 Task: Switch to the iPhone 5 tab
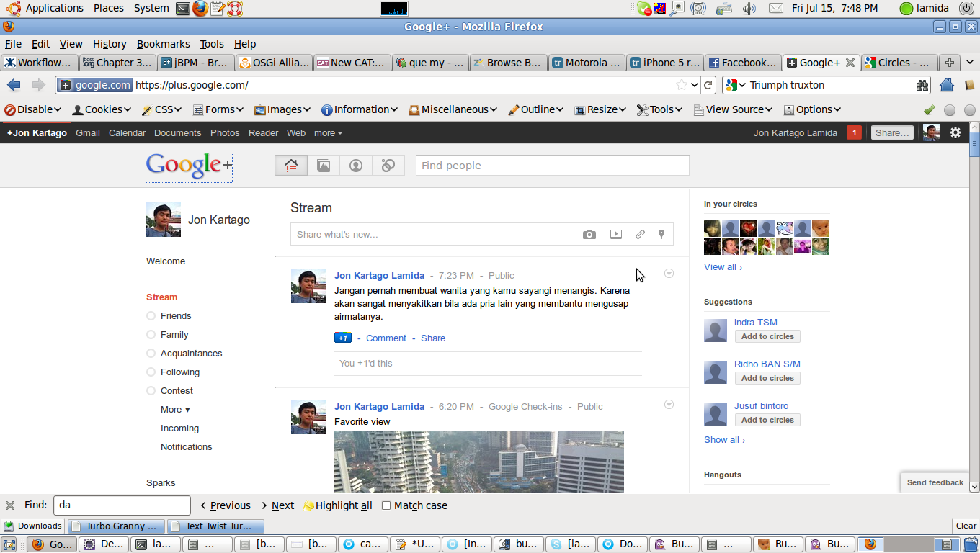(x=664, y=63)
